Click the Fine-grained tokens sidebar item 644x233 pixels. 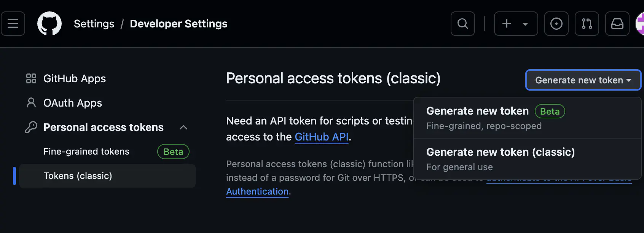[x=86, y=151]
